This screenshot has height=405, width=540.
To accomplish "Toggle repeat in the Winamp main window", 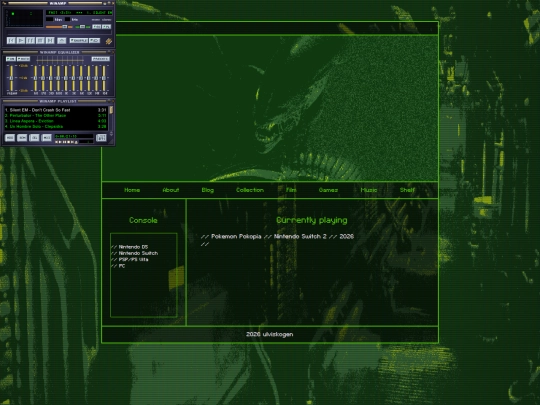I will pyautogui.click(x=94, y=41).
